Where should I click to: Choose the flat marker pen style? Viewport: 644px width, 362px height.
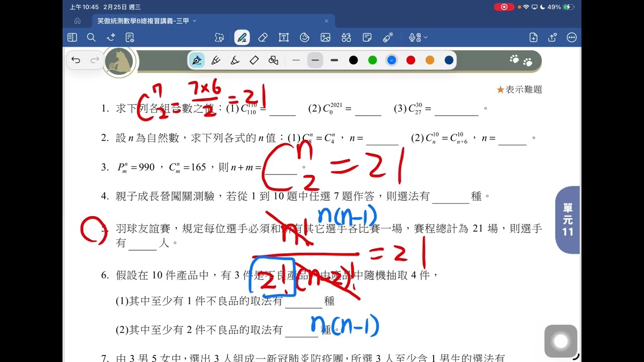pos(254,60)
